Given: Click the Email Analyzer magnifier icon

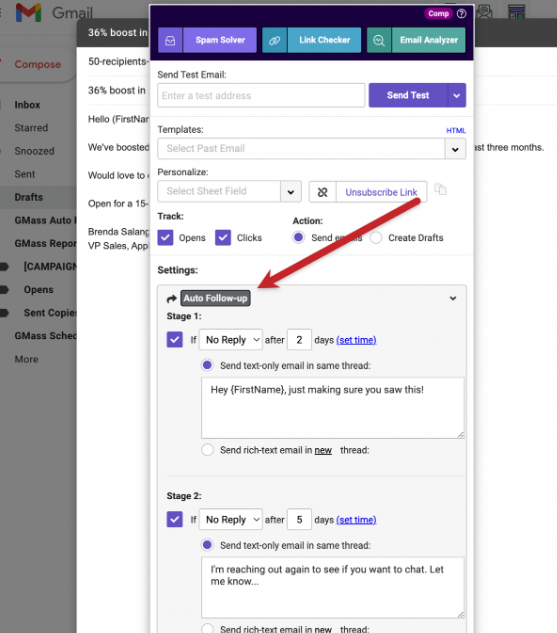Looking at the screenshot, I should [x=379, y=40].
